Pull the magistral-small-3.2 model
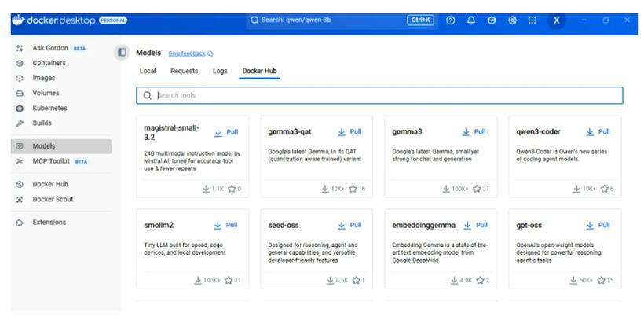The height and width of the screenshot is (324, 644). [226, 132]
